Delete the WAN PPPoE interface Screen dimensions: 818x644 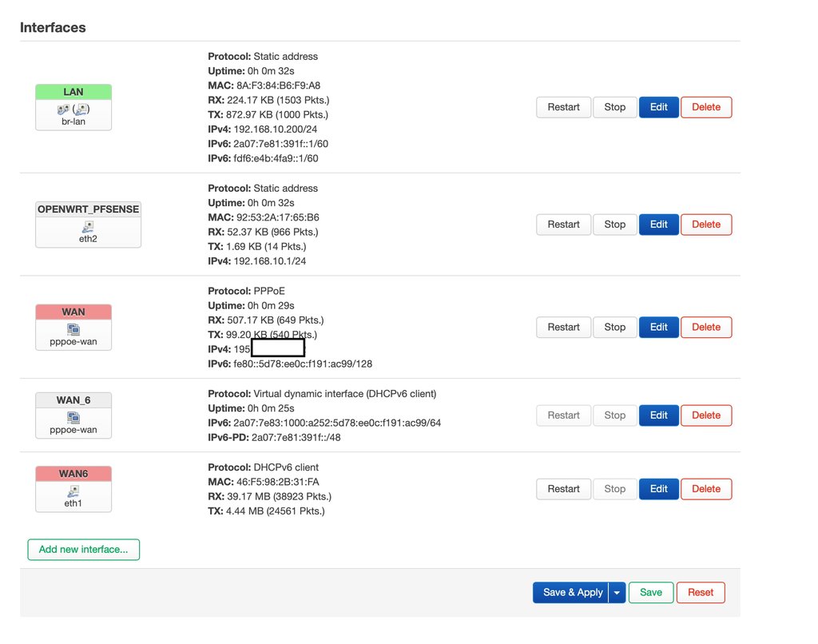pos(706,328)
